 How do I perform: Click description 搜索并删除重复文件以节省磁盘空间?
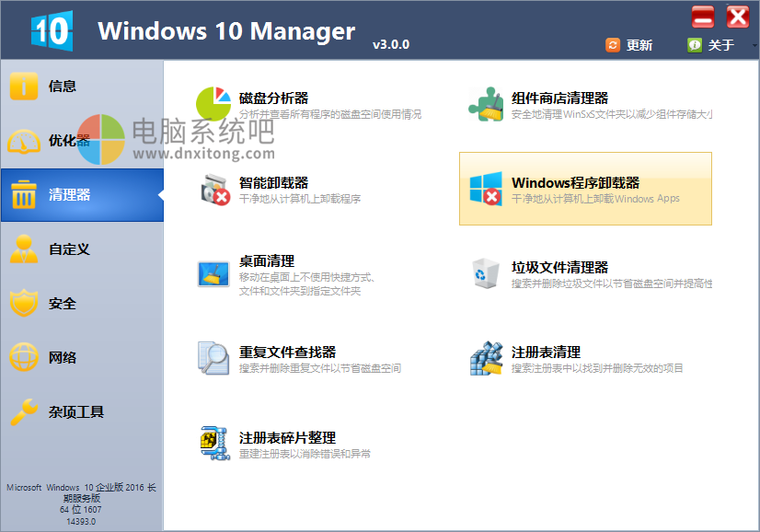(x=320, y=368)
